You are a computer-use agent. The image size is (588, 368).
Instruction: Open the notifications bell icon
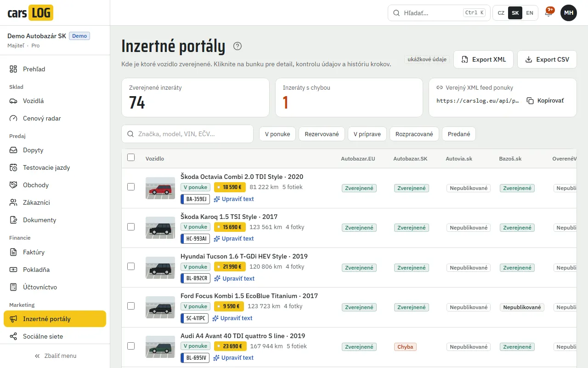(x=548, y=13)
